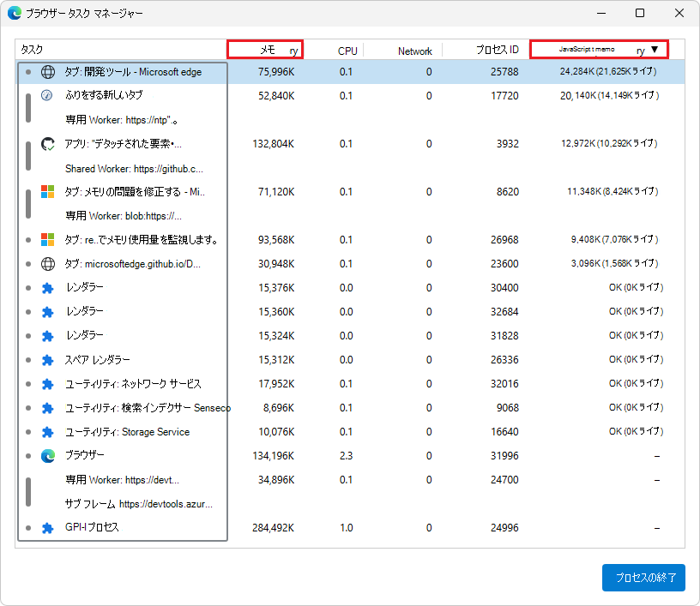700x606 pixels.
Task: Click the Edge logo in the title bar
Action: [x=14, y=14]
